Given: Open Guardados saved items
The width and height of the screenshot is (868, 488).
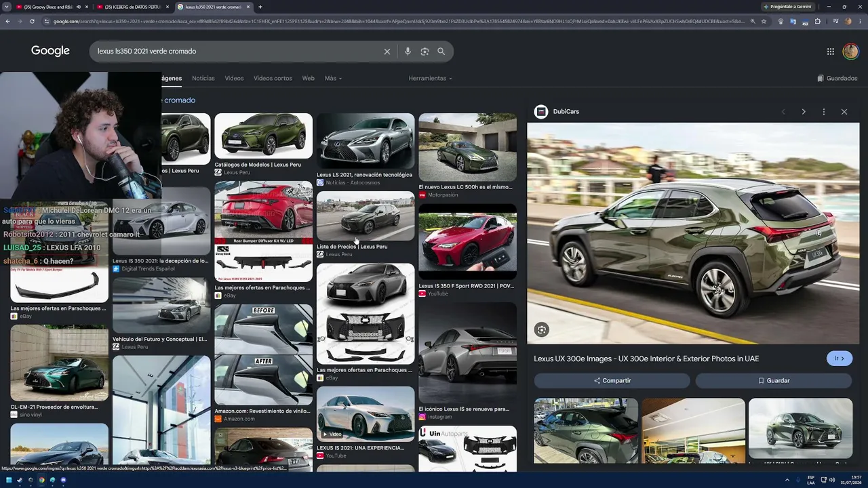Looking at the screenshot, I should (837, 79).
